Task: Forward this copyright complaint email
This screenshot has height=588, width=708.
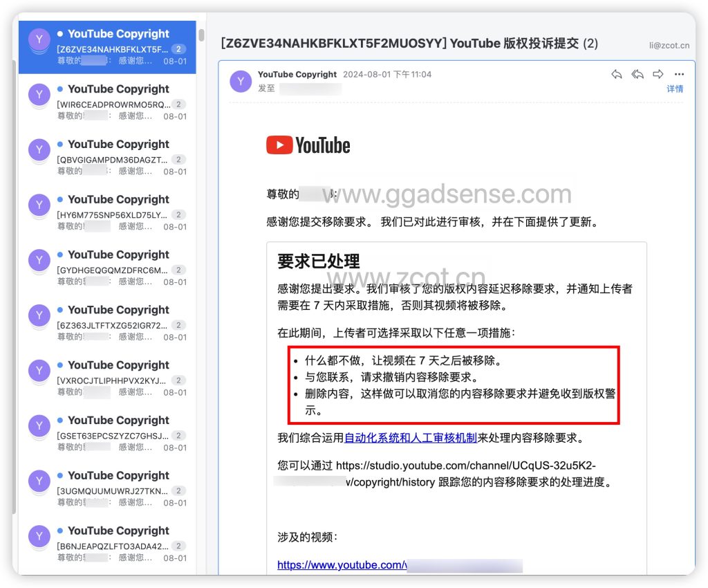Action: (x=658, y=74)
